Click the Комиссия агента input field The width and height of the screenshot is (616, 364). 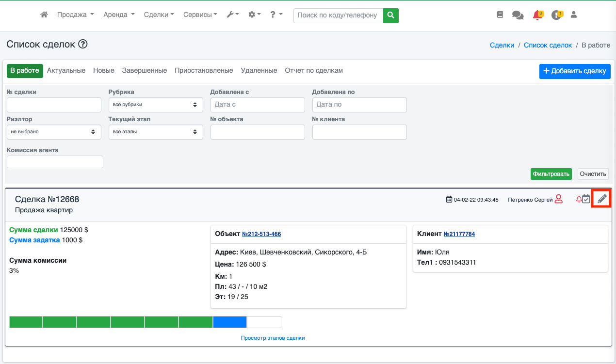click(x=55, y=162)
